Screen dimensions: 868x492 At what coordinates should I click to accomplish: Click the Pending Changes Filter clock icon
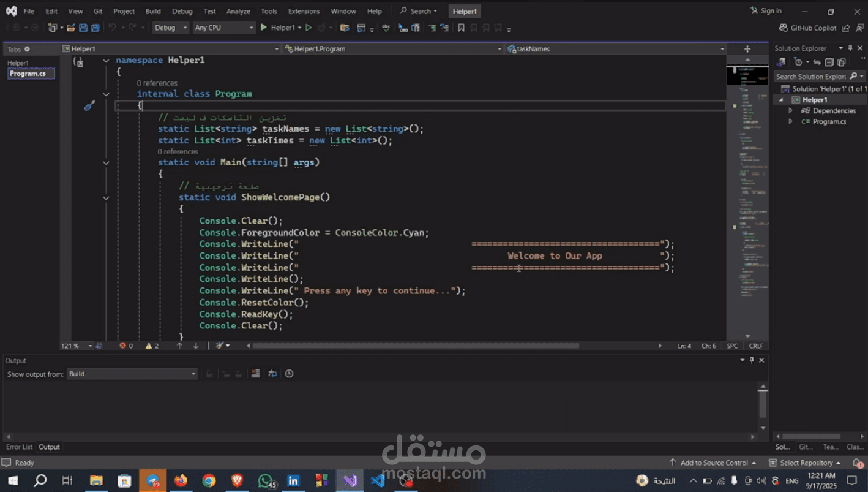pos(798,62)
